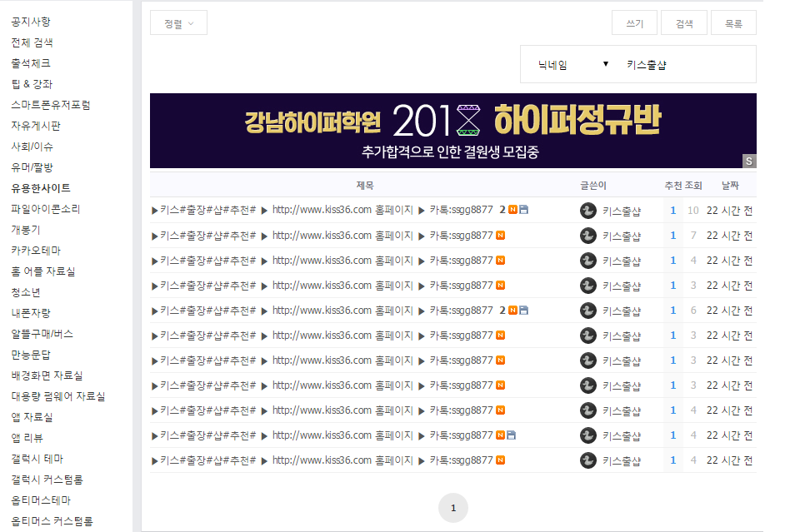
Task: Click the 목록 list button
Action: pos(733,23)
